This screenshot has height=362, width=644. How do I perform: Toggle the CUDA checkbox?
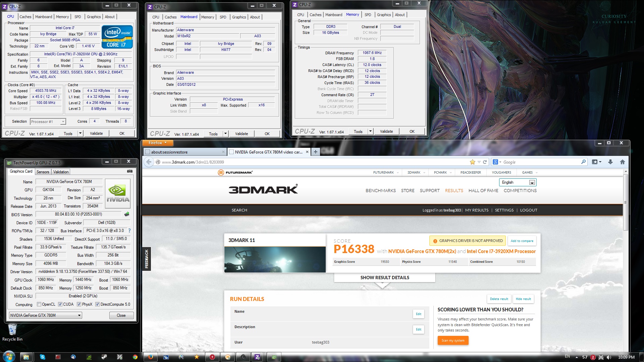pos(60,304)
